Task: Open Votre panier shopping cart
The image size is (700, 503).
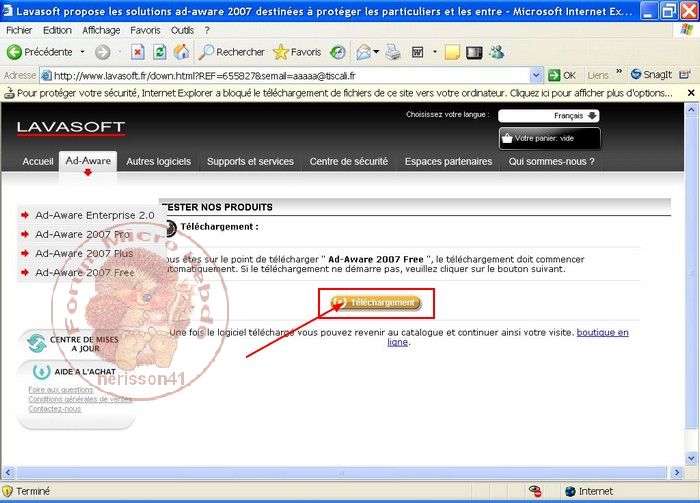Action: point(550,138)
